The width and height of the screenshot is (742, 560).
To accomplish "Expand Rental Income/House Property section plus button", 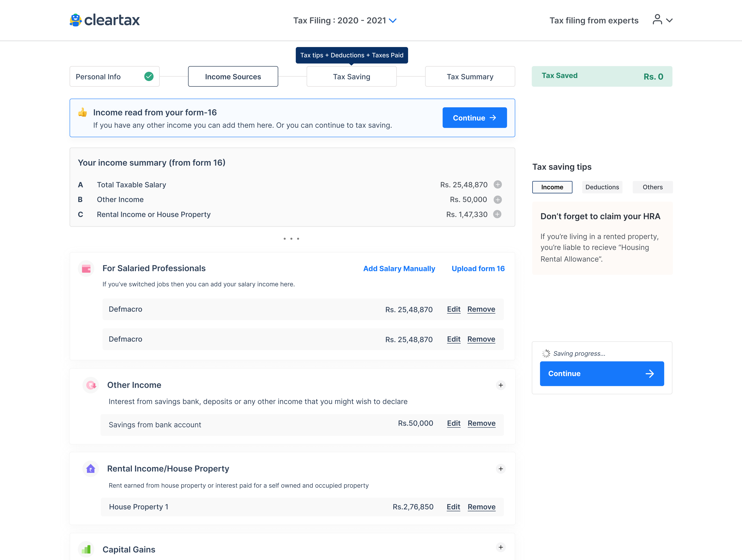I will tap(500, 469).
